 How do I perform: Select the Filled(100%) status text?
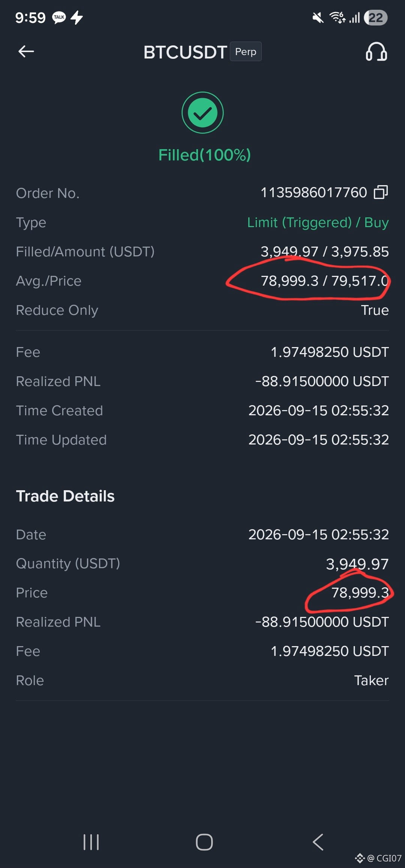pos(204,155)
